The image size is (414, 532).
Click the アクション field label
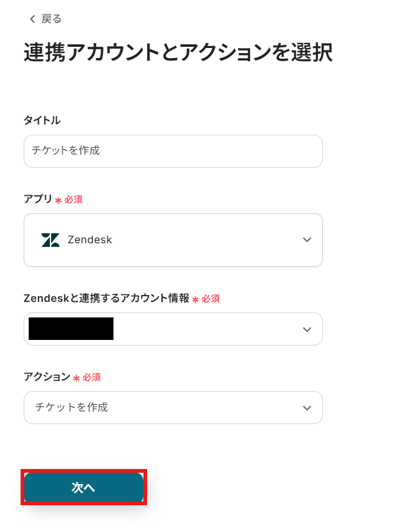(47, 377)
